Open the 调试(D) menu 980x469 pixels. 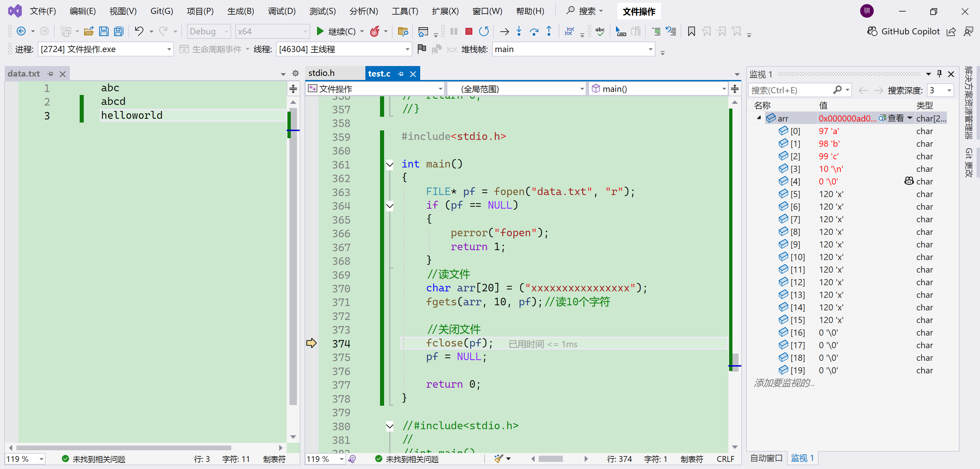pos(281,11)
